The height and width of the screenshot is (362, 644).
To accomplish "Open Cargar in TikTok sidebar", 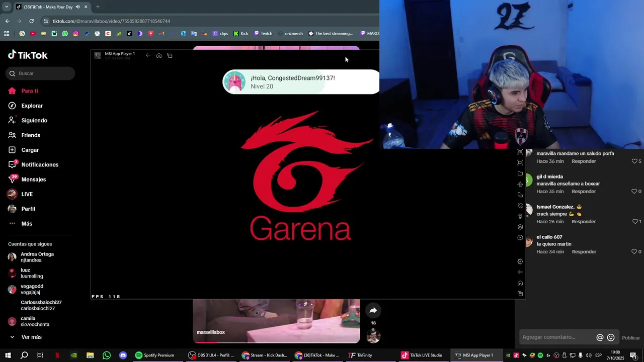I will point(24,150).
